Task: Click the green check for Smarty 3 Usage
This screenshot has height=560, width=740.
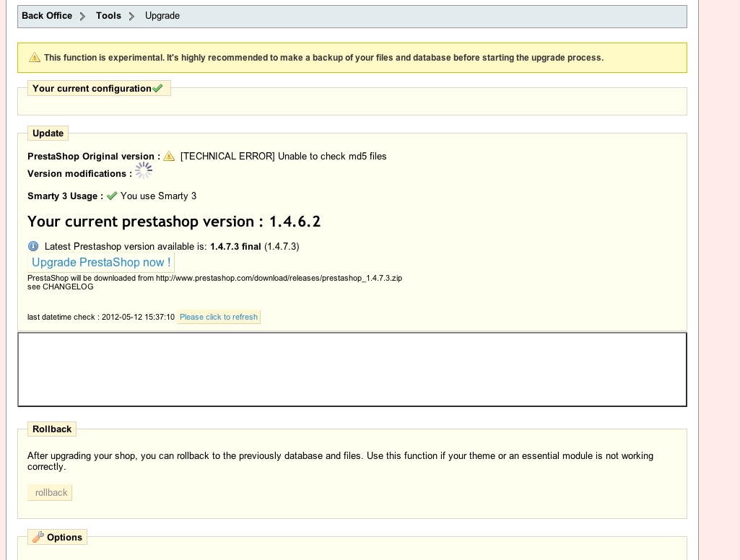Action: (x=112, y=196)
